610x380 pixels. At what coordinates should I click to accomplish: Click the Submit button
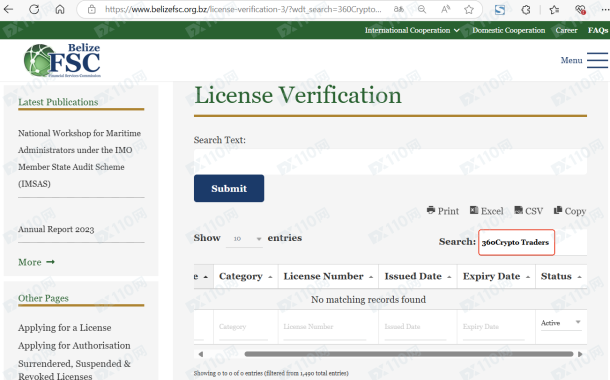pyautogui.click(x=229, y=188)
